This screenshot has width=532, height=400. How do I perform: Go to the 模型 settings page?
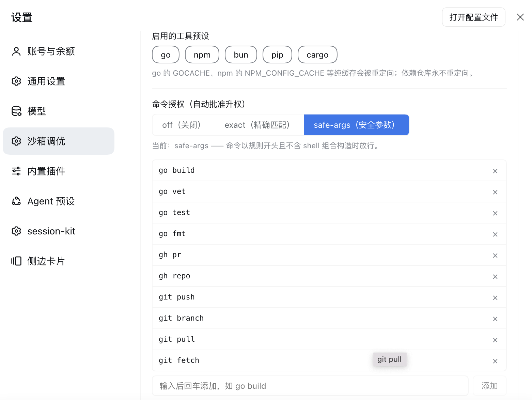tap(59, 111)
